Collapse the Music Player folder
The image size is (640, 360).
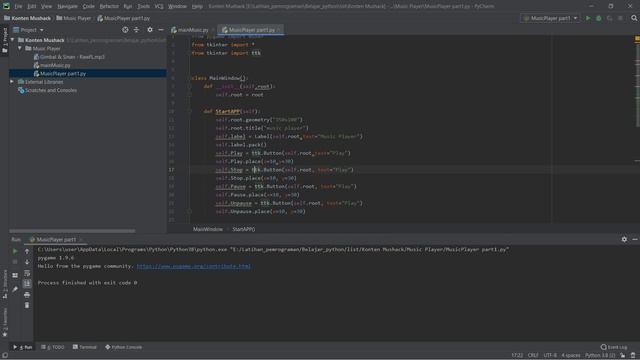(20, 48)
